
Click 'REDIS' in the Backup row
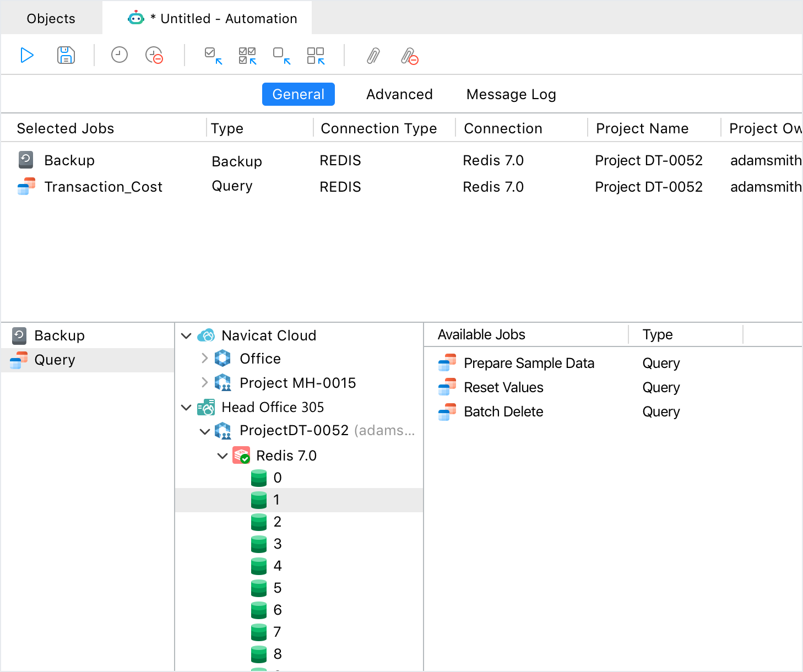[x=340, y=160]
